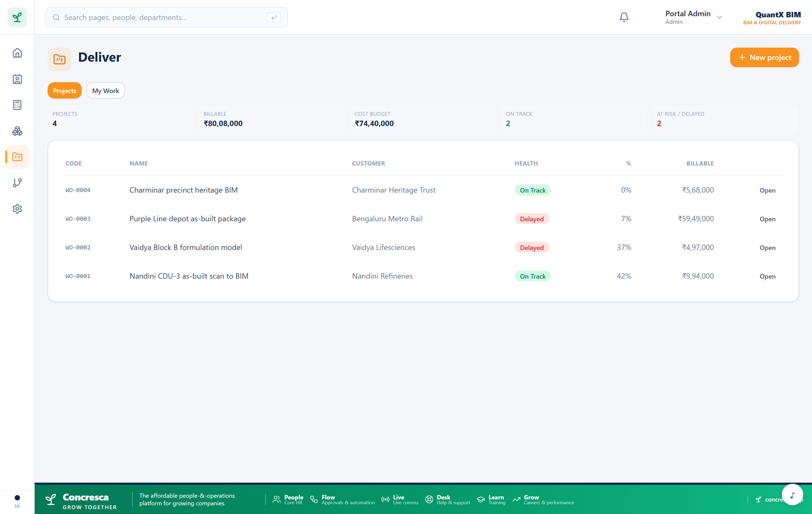Screen dimensions: 812x514
Task: Click the Delayed badge for Purple Line depot
Action: (531, 219)
